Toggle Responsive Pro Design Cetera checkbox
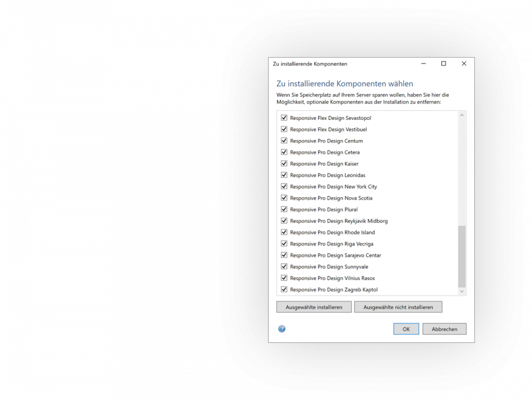 point(284,152)
